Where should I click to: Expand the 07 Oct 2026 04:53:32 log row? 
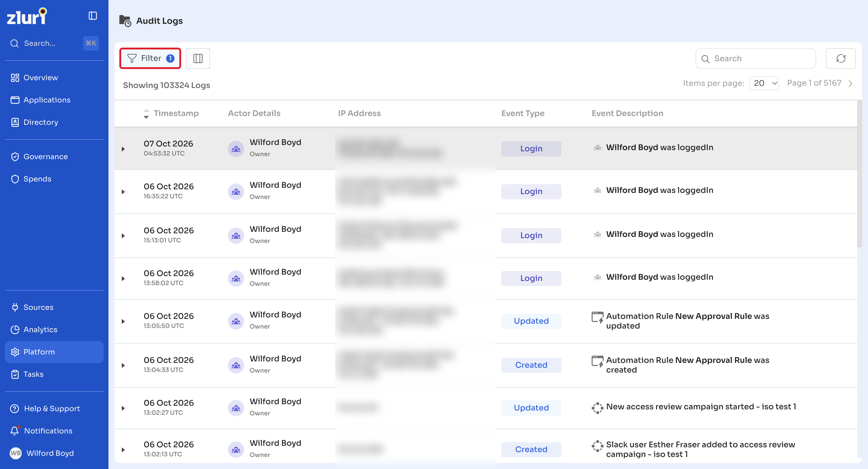click(x=123, y=149)
